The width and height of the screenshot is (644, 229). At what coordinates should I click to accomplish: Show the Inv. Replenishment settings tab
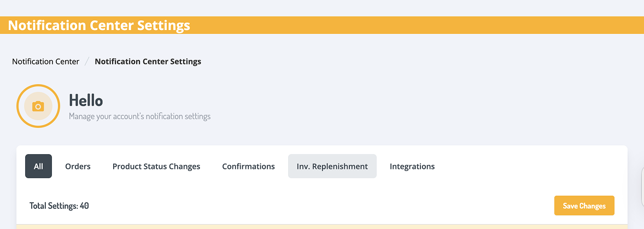coord(332,166)
